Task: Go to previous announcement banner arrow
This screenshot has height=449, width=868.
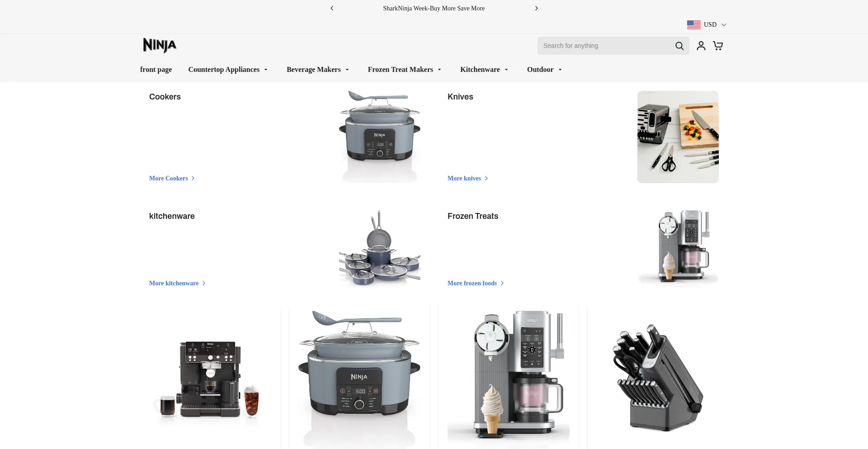Action: [x=332, y=8]
